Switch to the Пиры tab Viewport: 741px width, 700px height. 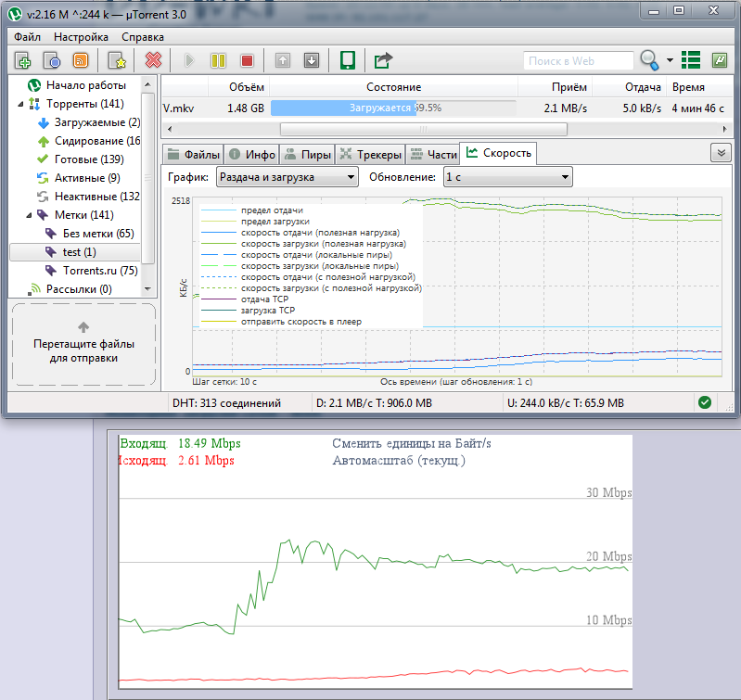click(307, 155)
